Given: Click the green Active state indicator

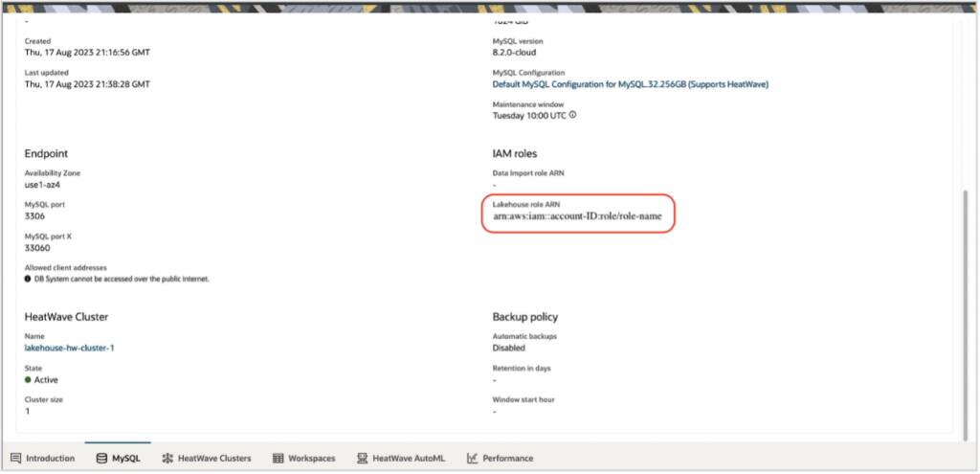Looking at the screenshot, I should [28, 379].
